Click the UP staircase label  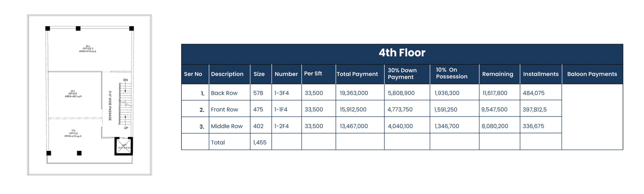(x=126, y=128)
